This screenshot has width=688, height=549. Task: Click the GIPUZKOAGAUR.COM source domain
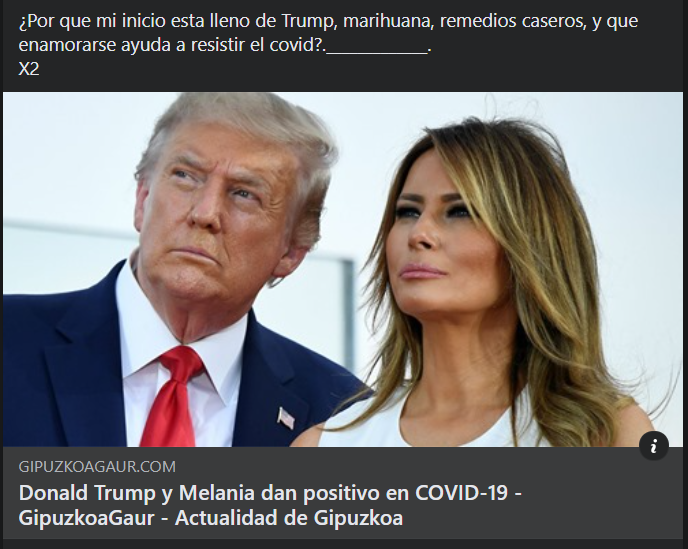point(97,466)
